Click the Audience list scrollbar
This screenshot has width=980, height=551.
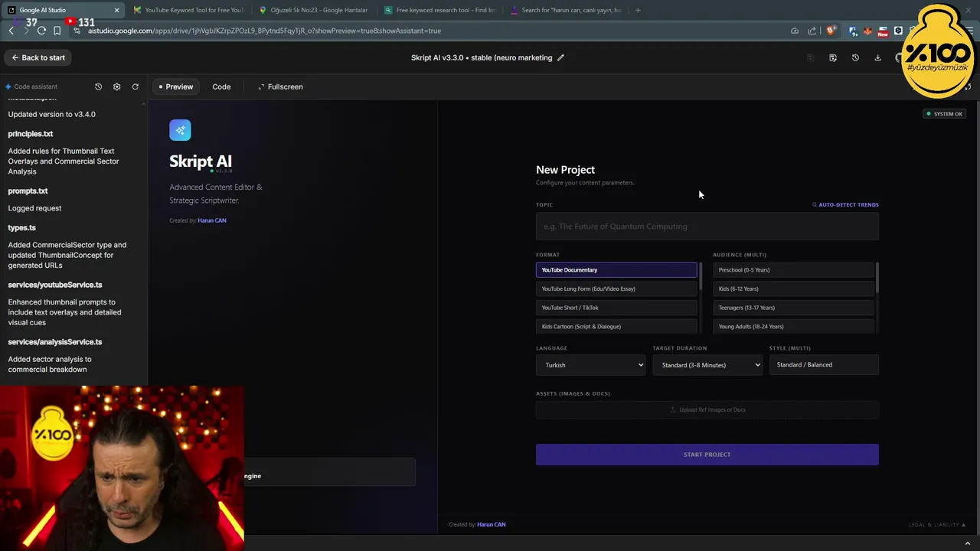[x=877, y=277]
